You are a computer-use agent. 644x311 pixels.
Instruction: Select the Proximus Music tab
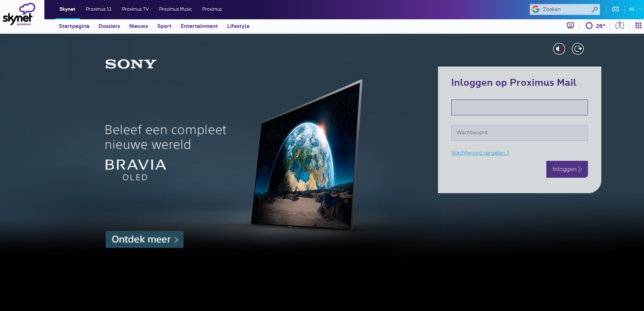[x=175, y=9]
